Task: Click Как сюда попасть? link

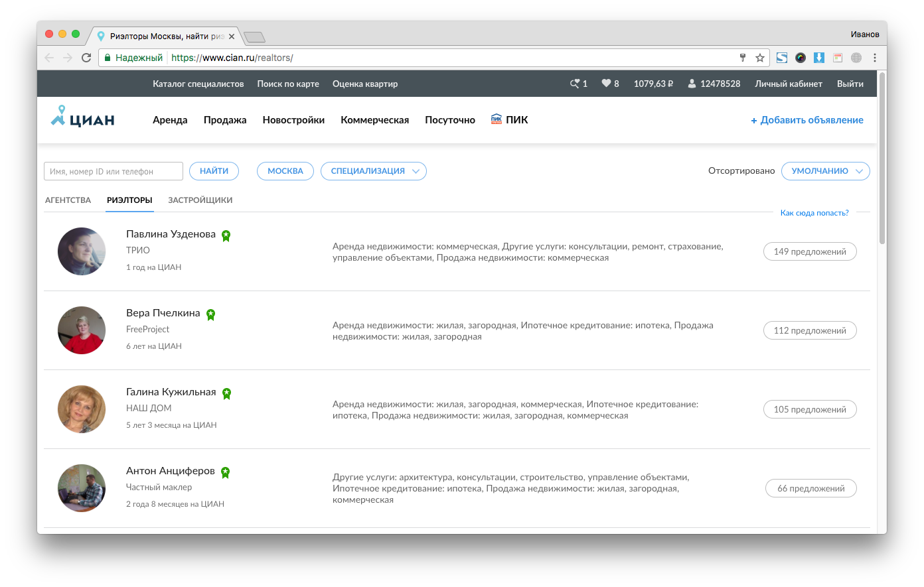Action: [x=814, y=213]
